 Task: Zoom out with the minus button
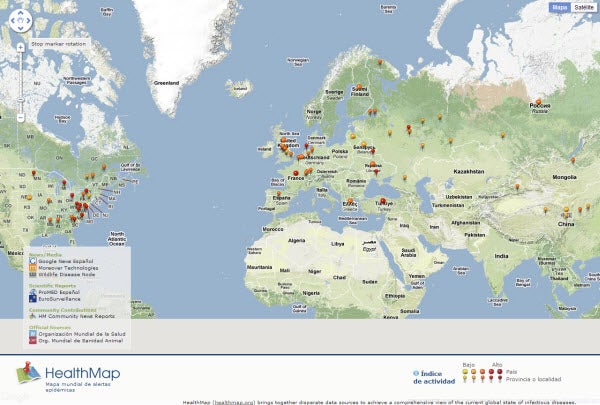tap(21, 118)
